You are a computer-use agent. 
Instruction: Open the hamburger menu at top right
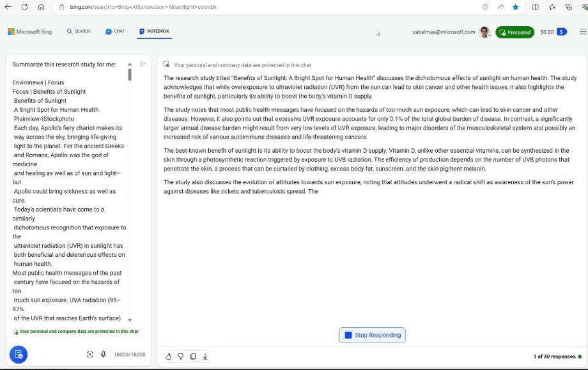pyautogui.click(x=582, y=31)
